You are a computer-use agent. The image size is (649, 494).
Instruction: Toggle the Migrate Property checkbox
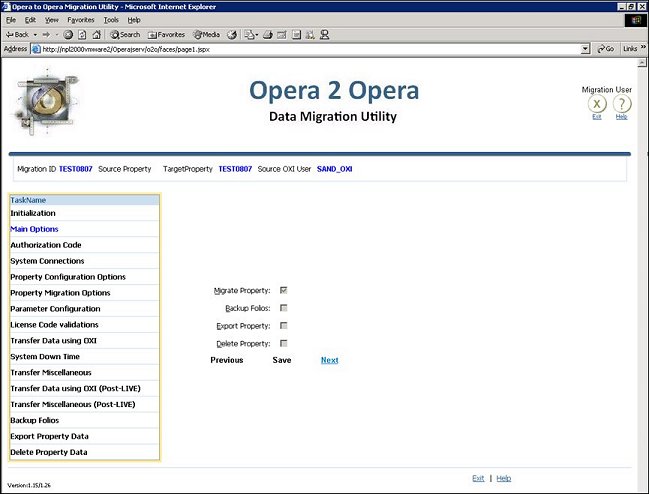point(284,290)
